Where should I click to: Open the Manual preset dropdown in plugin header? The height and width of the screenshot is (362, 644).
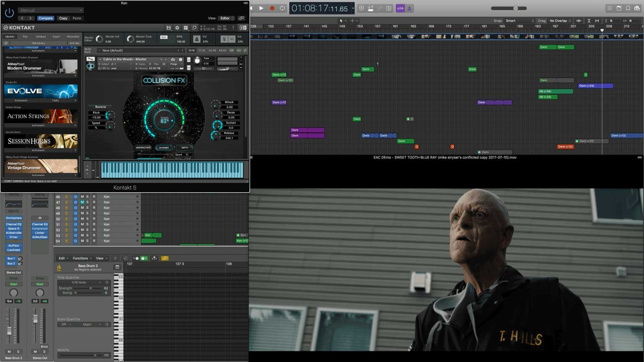[x=50, y=10]
